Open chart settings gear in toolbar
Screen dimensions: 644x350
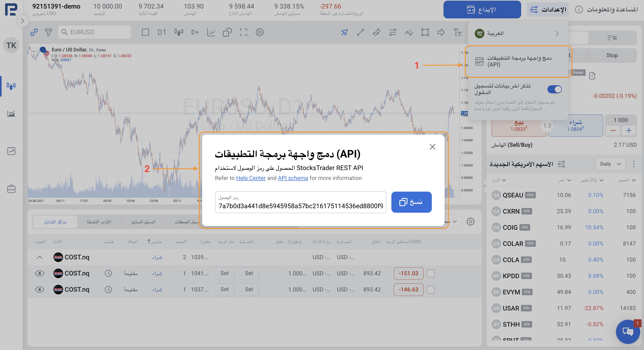260,32
